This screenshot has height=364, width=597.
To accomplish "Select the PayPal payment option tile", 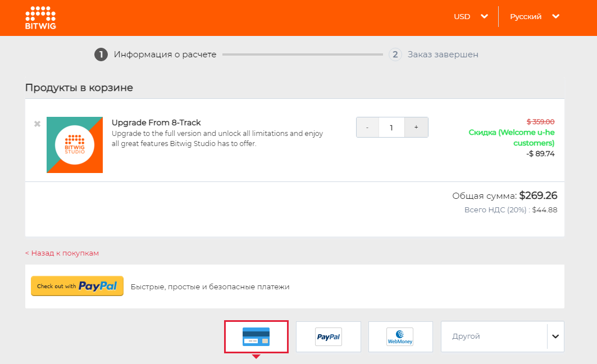I will click(x=329, y=336).
